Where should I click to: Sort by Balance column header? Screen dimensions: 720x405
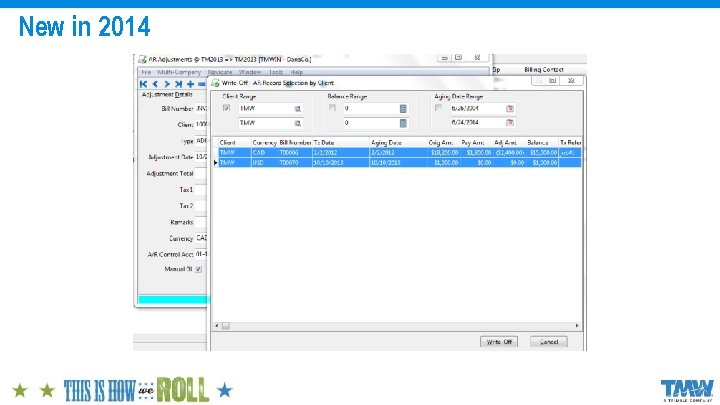(542, 143)
